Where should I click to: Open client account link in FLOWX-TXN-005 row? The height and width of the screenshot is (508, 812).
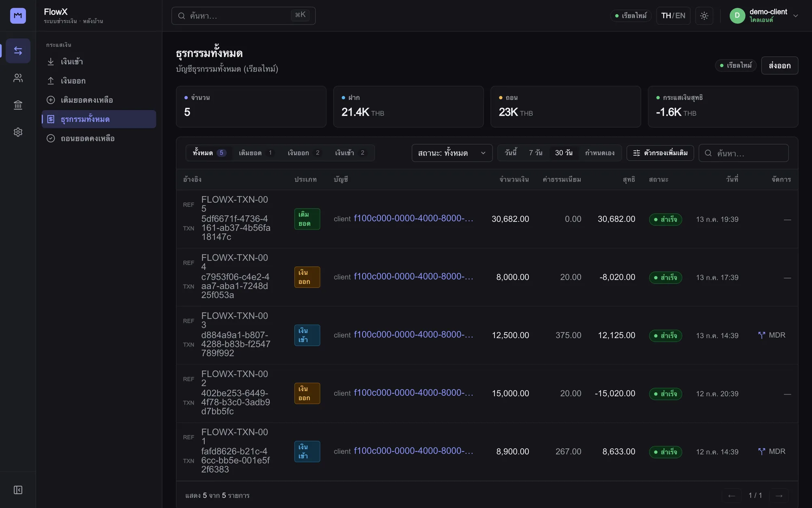point(413,219)
